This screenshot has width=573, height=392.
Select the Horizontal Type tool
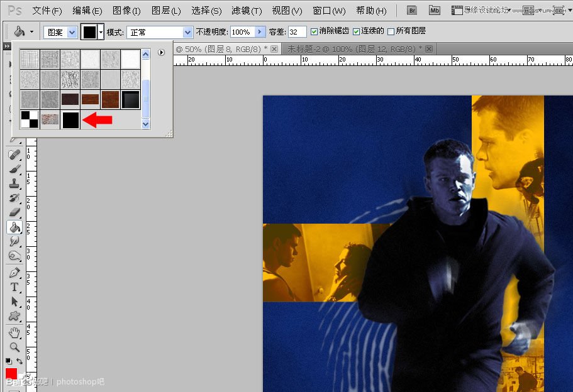click(14, 286)
